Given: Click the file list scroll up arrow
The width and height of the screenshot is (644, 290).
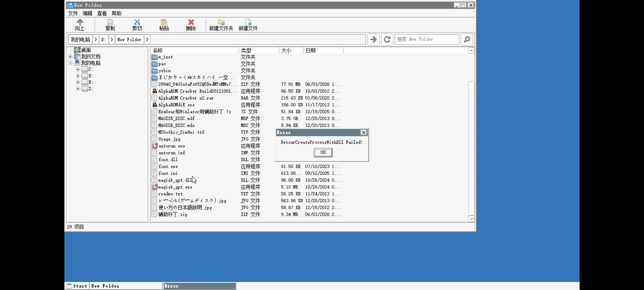Looking at the screenshot, I should 471,51.
